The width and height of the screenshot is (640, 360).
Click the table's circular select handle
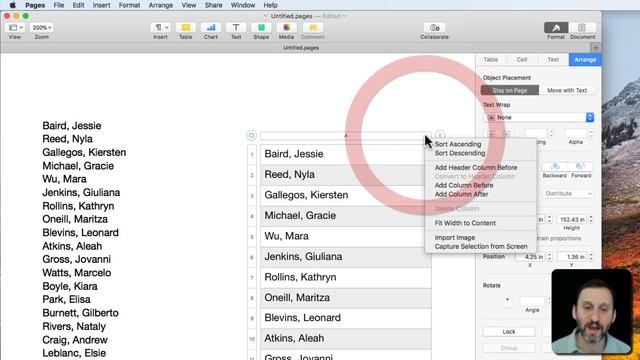251,135
